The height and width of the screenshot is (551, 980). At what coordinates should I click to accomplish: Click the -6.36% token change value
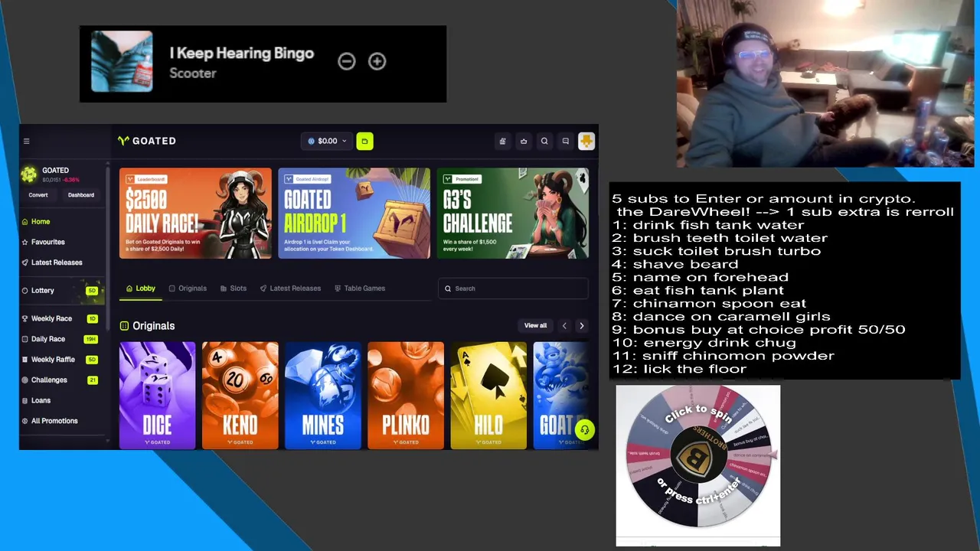tap(71, 180)
